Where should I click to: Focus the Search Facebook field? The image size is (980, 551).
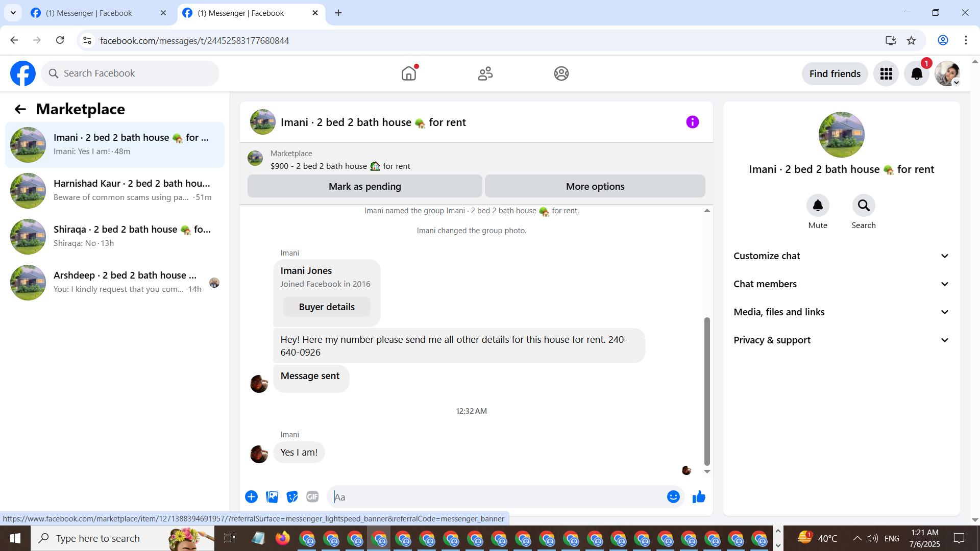pyautogui.click(x=130, y=73)
